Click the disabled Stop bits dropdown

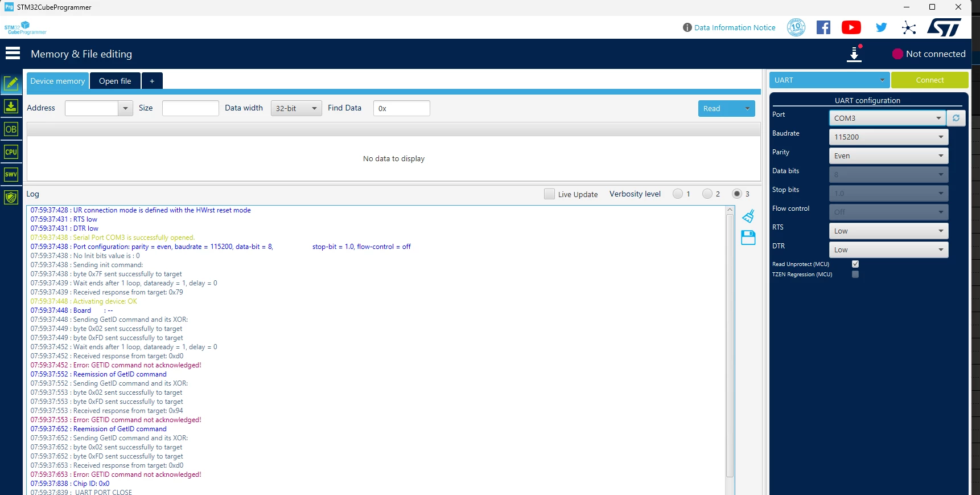pyautogui.click(x=888, y=193)
